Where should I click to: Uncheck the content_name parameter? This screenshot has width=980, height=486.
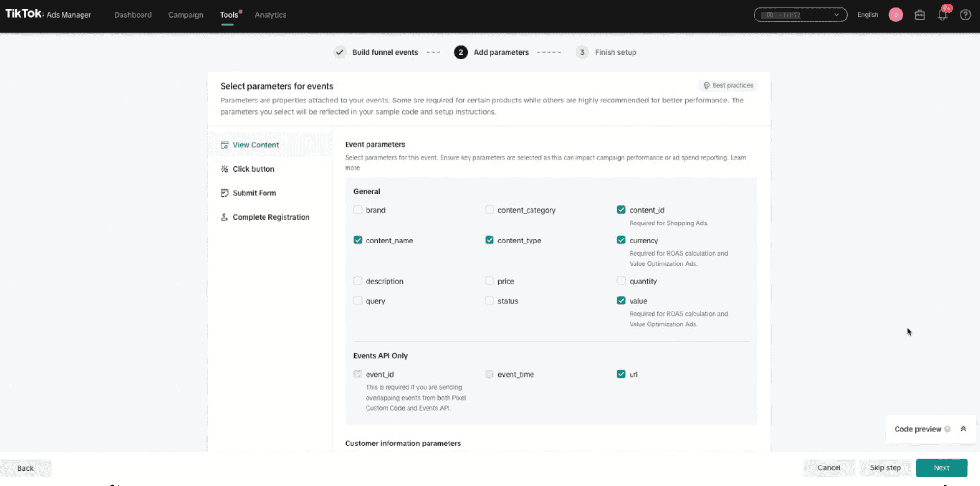click(x=358, y=240)
